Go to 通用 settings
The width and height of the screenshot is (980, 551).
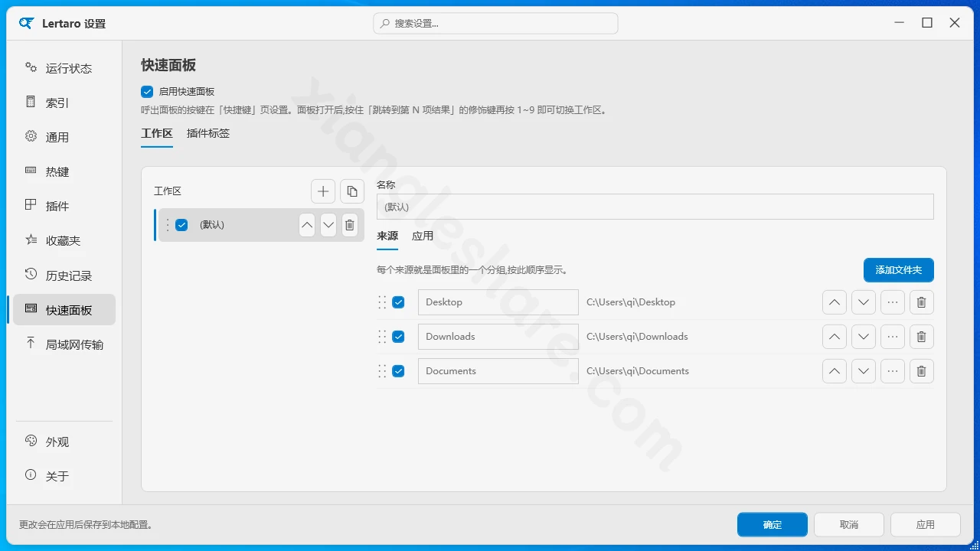64,137
